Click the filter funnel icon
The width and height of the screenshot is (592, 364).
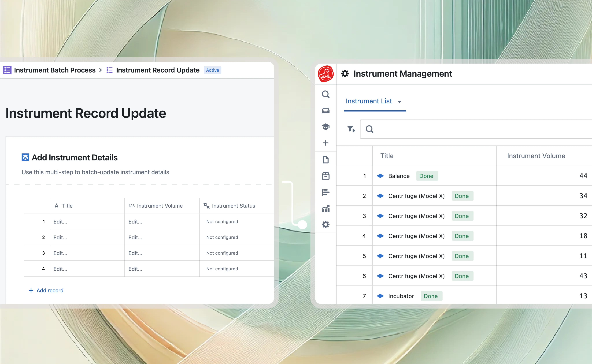351,129
